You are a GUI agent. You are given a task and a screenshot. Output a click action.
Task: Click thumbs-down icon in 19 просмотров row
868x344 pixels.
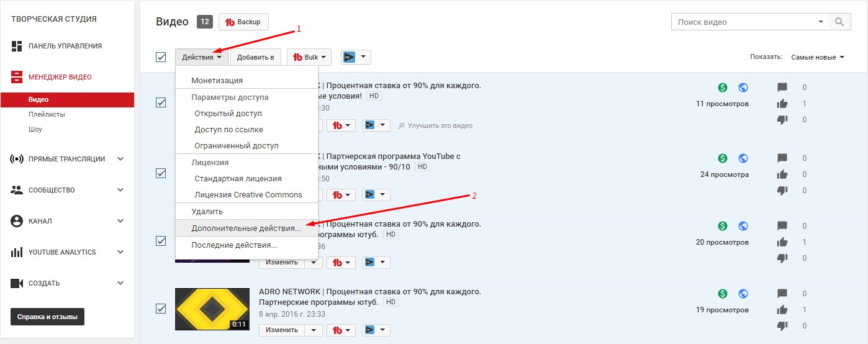click(x=782, y=326)
